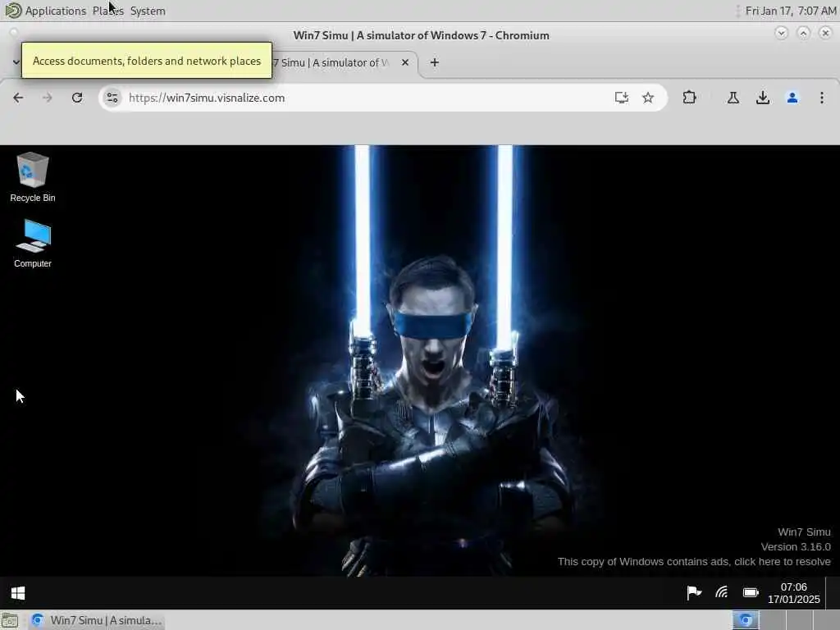The width and height of the screenshot is (840, 630).
Task: Open the 07:06 clock and date
Action: click(793, 593)
